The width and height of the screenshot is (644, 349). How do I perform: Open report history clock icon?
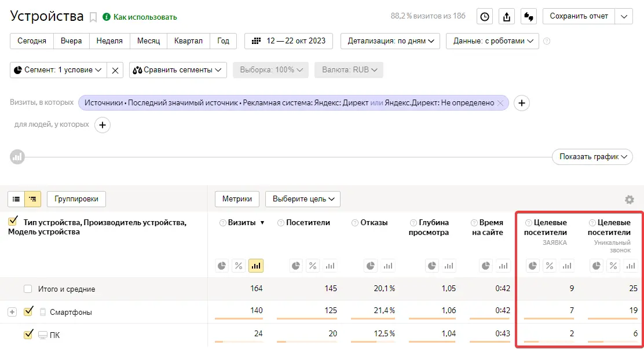click(485, 17)
